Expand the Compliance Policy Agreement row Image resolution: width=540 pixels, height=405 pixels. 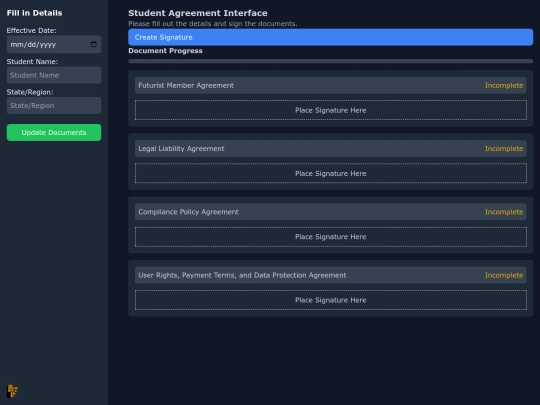[x=330, y=212]
